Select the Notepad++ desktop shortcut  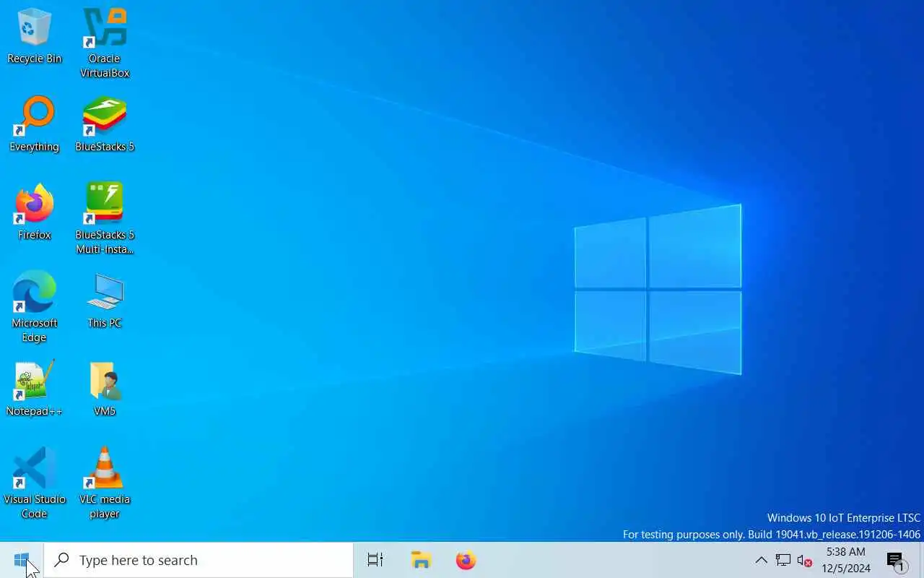pos(34,389)
